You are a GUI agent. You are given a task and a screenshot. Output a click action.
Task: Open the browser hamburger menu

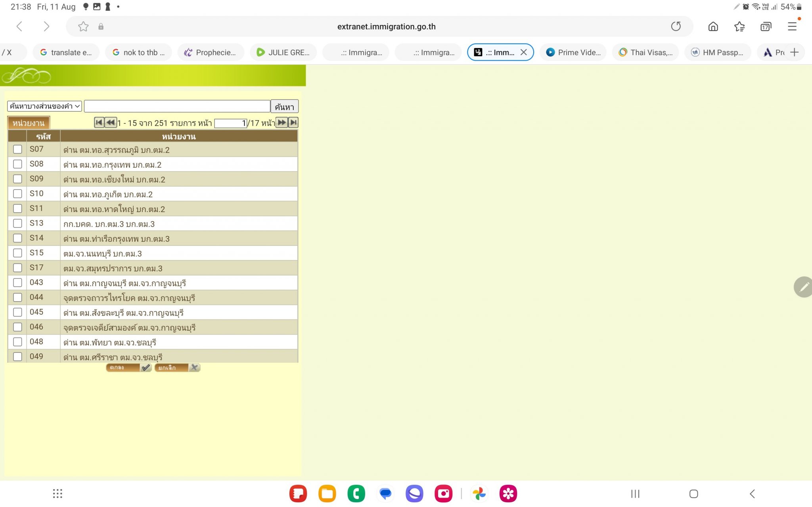[x=792, y=27]
